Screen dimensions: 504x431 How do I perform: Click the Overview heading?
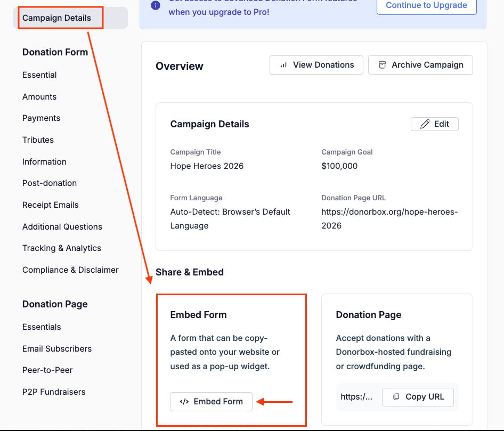click(x=180, y=66)
